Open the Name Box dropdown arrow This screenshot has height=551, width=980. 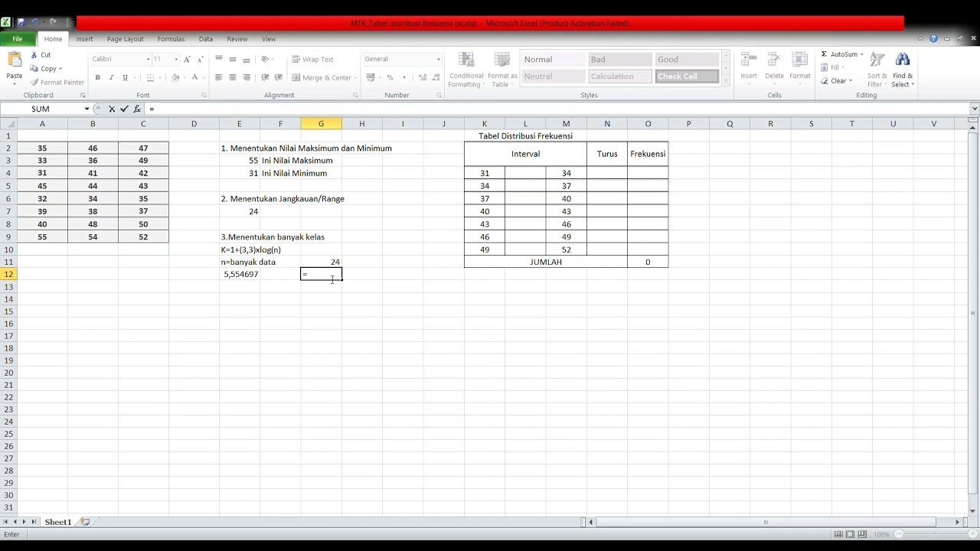coord(87,109)
